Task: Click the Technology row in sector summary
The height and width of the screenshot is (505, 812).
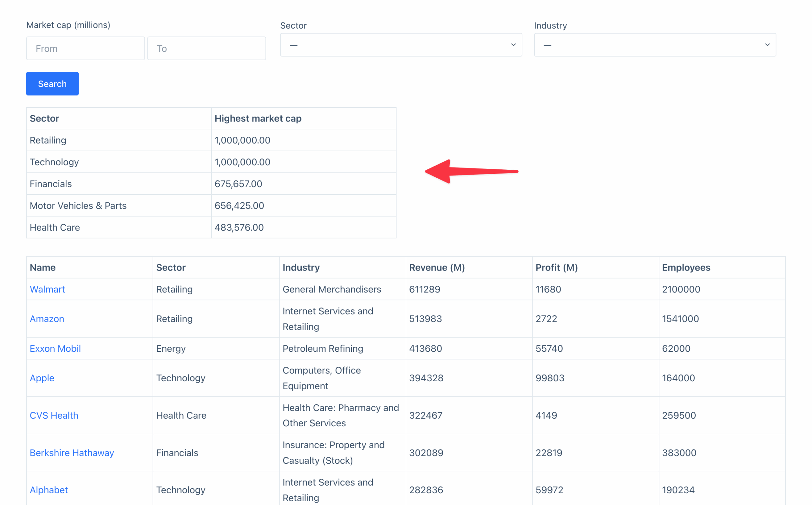Action: point(55,162)
